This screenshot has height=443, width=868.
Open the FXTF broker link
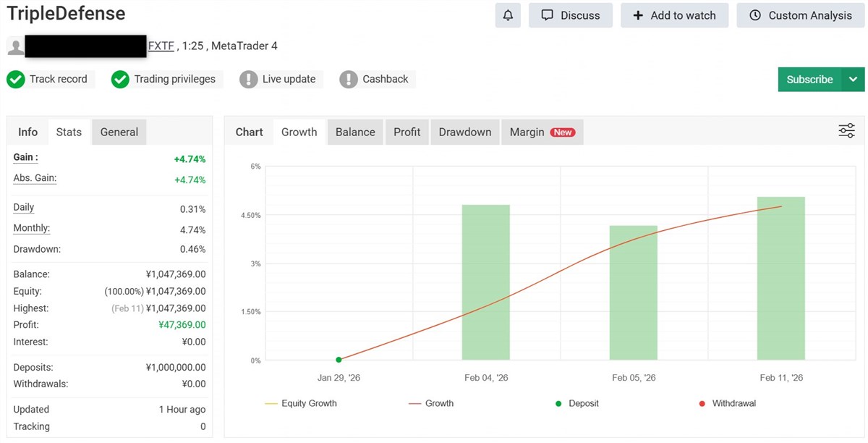click(161, 46)
